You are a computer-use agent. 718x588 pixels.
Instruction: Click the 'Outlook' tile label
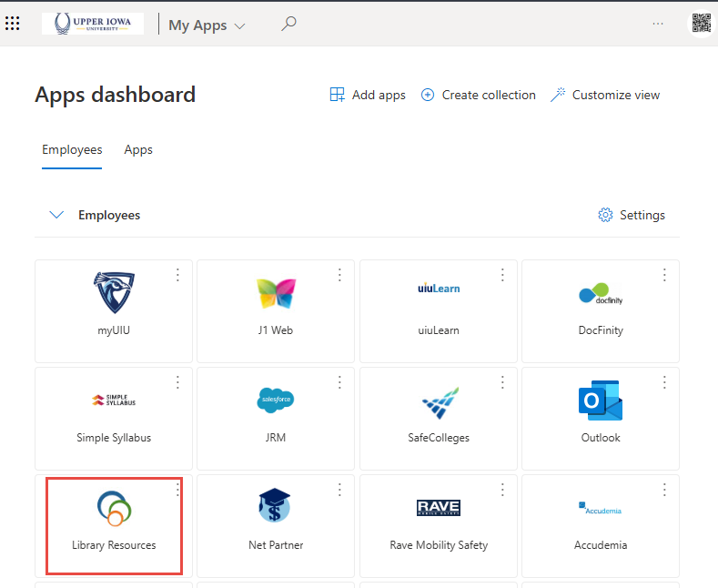click(x=601, y=438)
